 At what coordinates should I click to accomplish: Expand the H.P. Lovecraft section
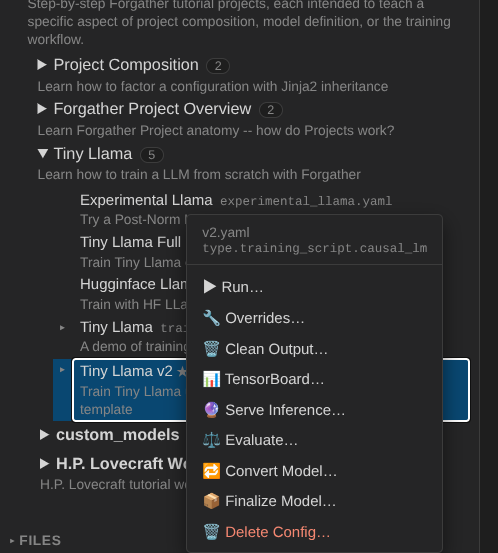(44, 463)
